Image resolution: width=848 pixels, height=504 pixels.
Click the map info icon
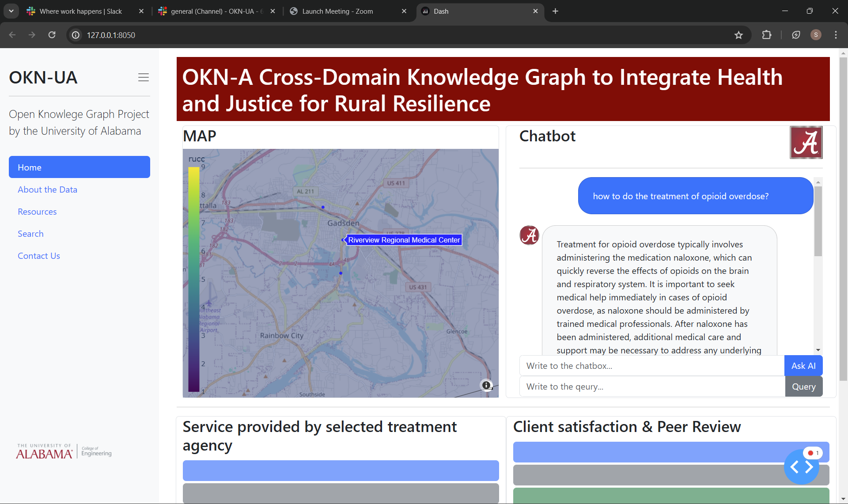(486, 385)
